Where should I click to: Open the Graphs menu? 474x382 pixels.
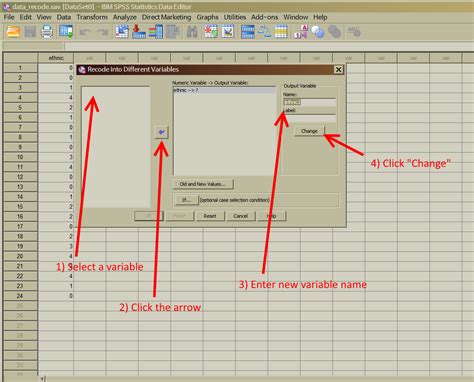(x=207, y=17)
